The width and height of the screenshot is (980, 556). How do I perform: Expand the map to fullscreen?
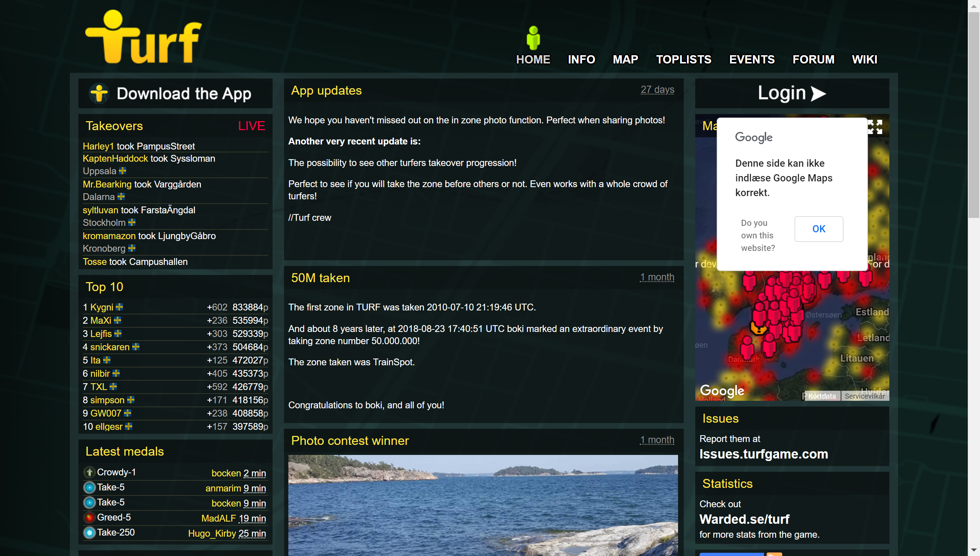875,127
